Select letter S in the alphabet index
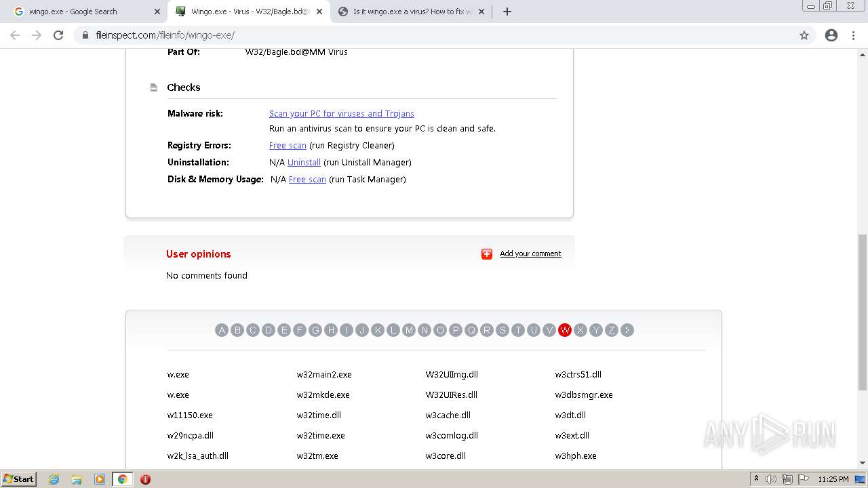The width and height of the screenshot is (868, 488). point(502,330)
